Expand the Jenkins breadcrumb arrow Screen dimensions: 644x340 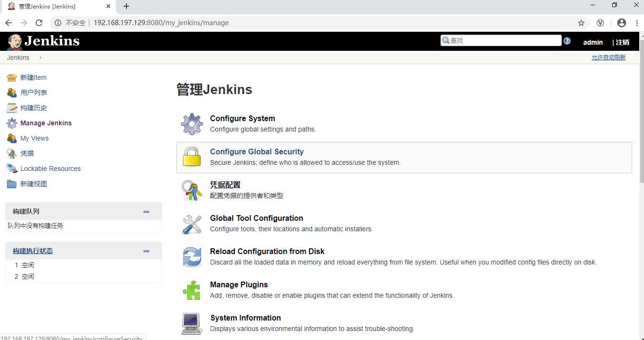(x=40, y=57)
